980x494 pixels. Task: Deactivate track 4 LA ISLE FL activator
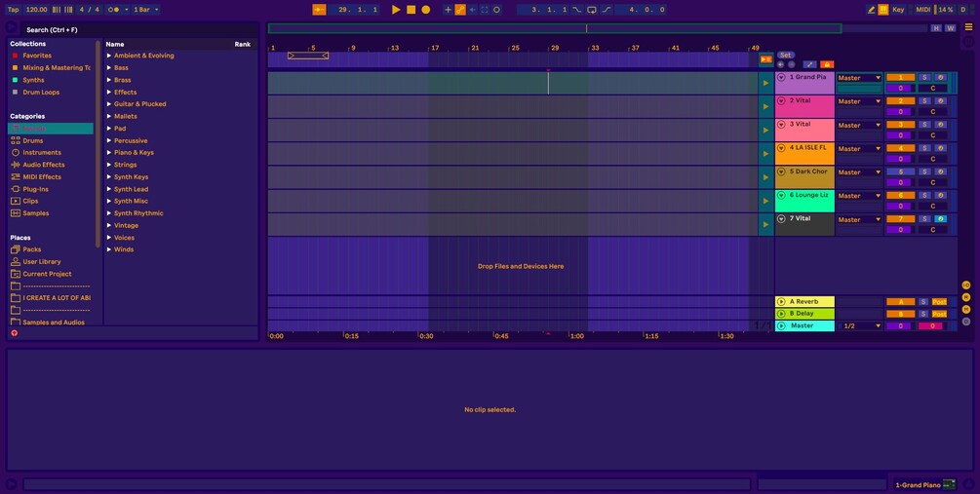(901, 149)
